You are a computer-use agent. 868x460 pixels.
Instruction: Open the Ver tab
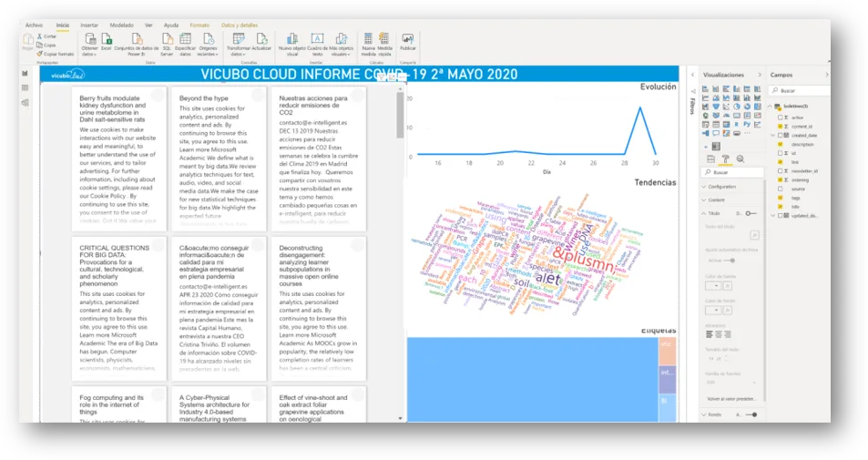point(148,26)
